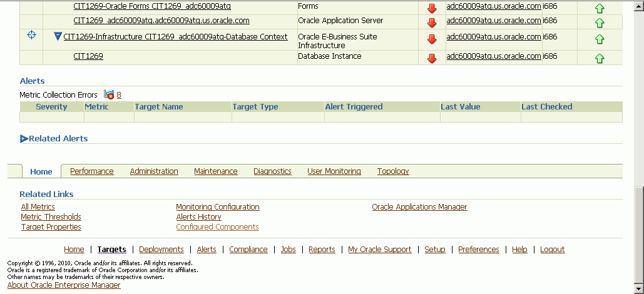Open About Oracle Enterprise Manager link

(64, 285)
